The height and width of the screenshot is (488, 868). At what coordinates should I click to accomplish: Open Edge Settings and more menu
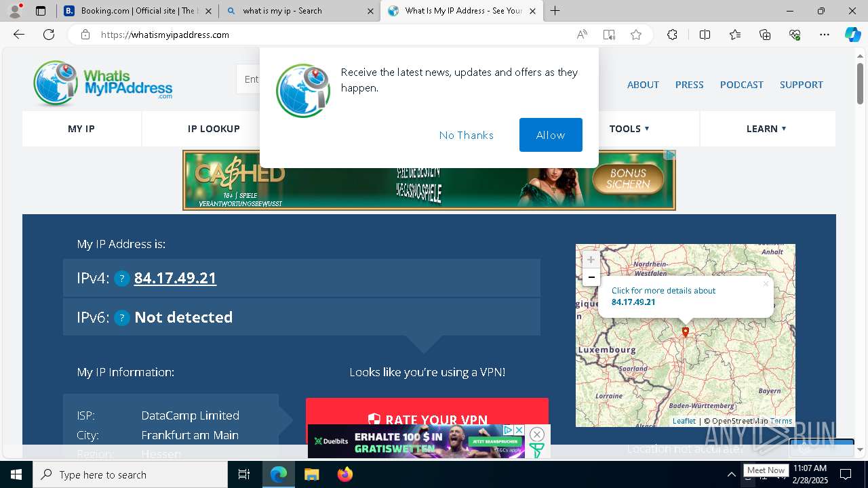pos(825,35)
